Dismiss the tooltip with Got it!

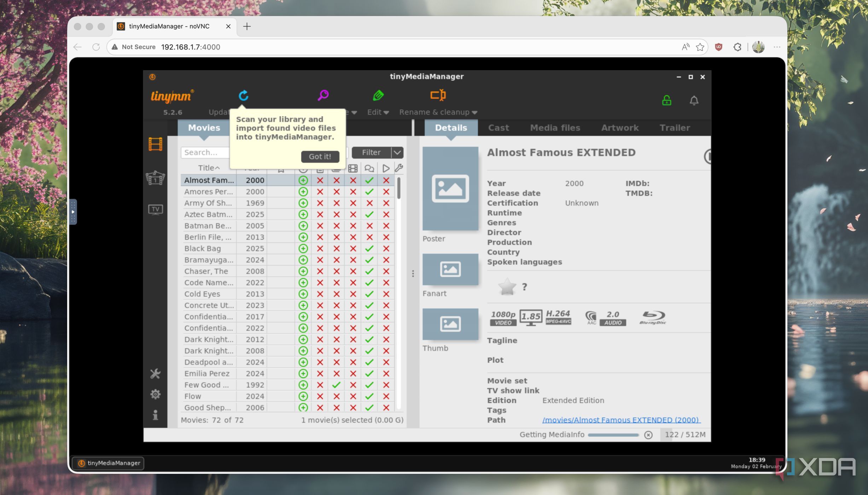tap(320, 156)
